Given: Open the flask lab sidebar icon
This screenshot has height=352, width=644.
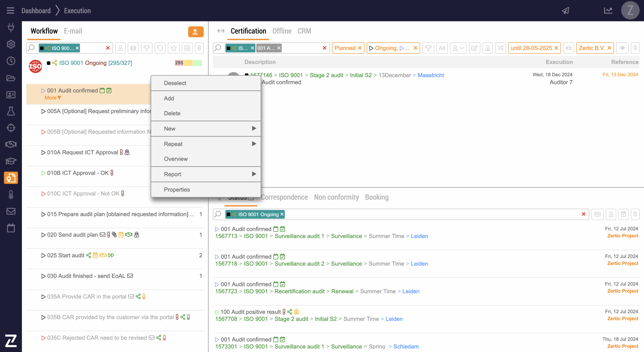Looking at the screenshot, I should (x=11, y=111).
